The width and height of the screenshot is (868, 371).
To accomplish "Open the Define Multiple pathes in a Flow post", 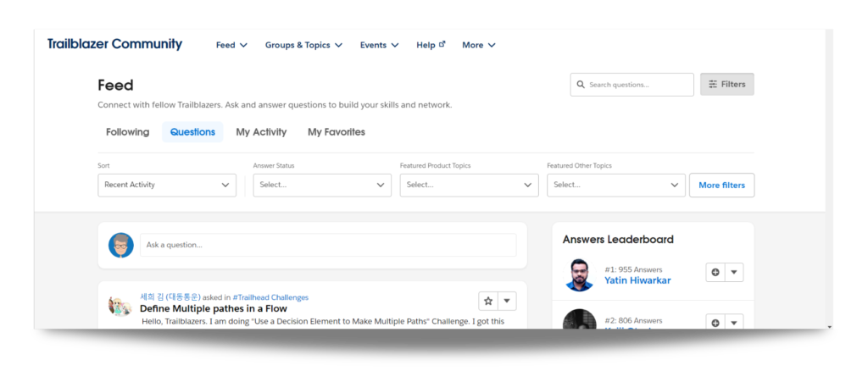I will (x=214, y=308).
